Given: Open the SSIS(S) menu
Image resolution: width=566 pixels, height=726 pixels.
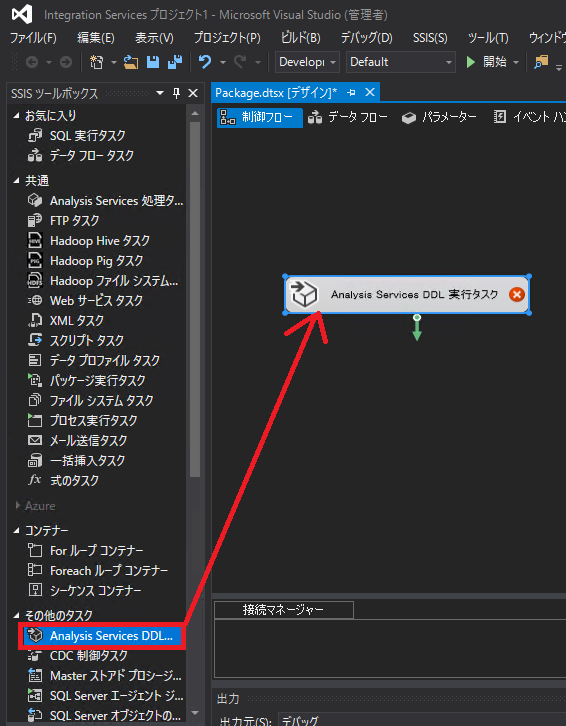Looking at the screenshot, I should click(430, 38).
